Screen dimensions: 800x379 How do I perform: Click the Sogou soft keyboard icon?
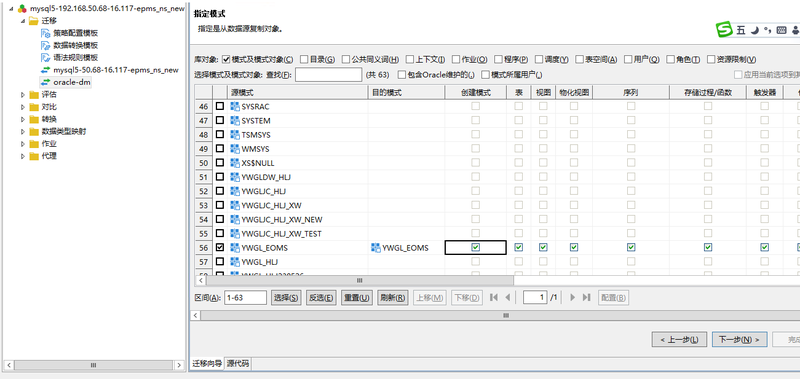(x=781, y=30)
